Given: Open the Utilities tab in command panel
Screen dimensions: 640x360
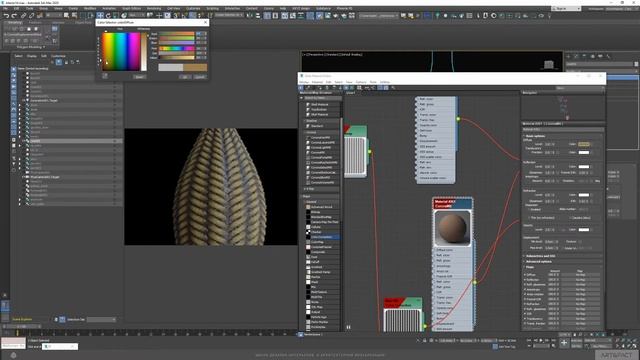Looking at the screenshot, I should click(608, 56).
